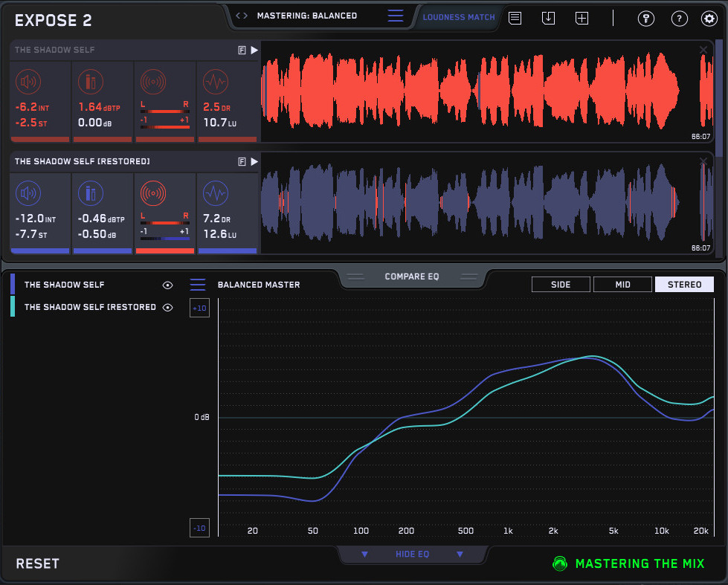Hide The Shadow Self EQ curve

coord(168,285)
